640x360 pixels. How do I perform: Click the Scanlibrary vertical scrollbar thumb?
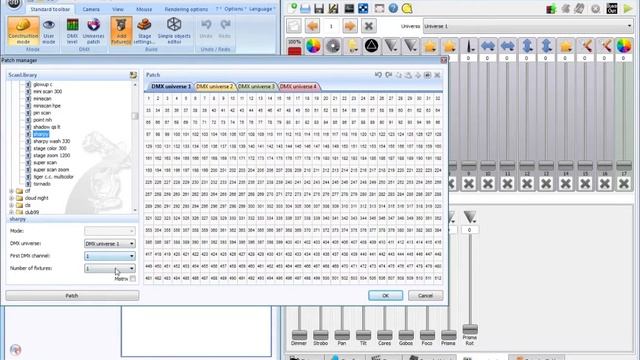click(x=135, y=116)
